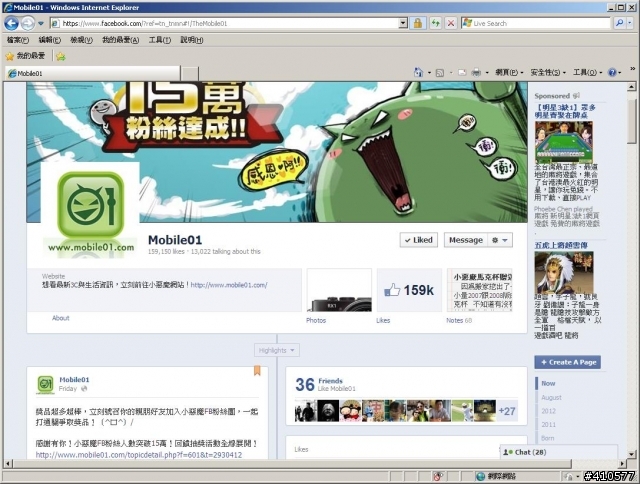Click the browser Back arrow button

(x=11, y=24)
